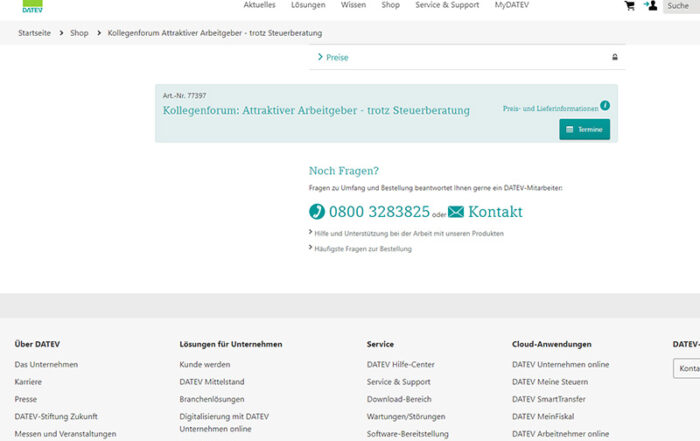Open DATEV Hilfe-Center link

tap(400, 364)
